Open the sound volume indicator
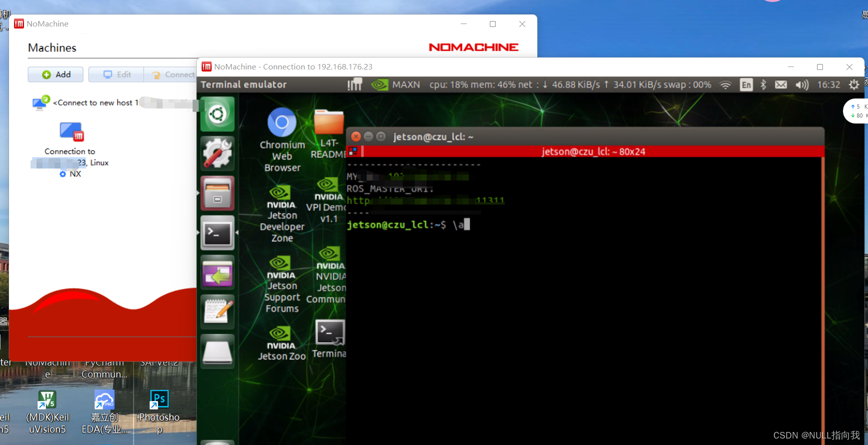868x445 pixels. pyautogui.click(x=802, y=85)
